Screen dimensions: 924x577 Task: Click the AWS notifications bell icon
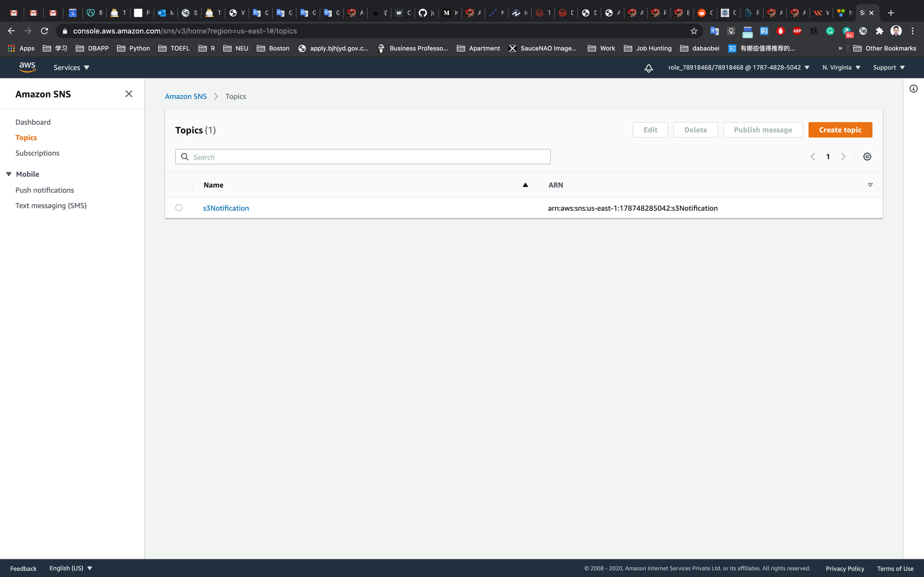point(648,68)
